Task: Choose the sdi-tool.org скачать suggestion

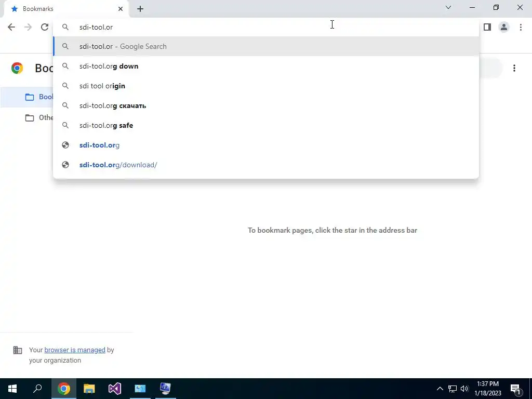Action: [266, 105]
